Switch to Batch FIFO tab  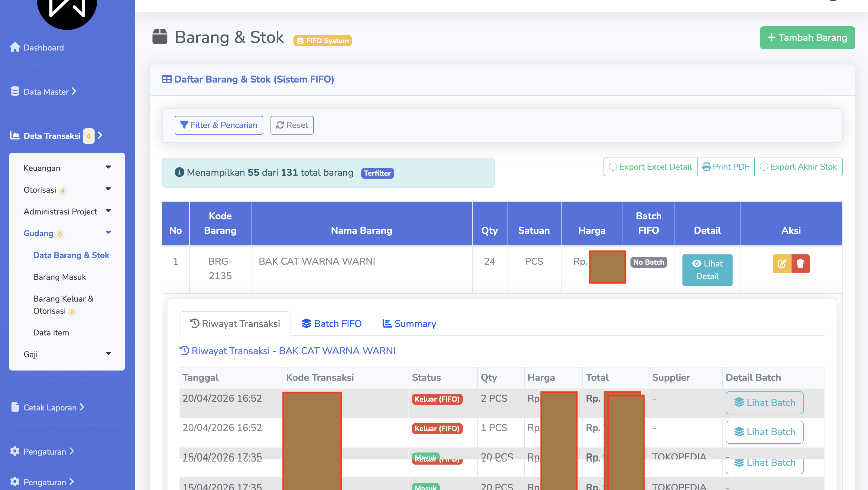[x=331, y=323]
